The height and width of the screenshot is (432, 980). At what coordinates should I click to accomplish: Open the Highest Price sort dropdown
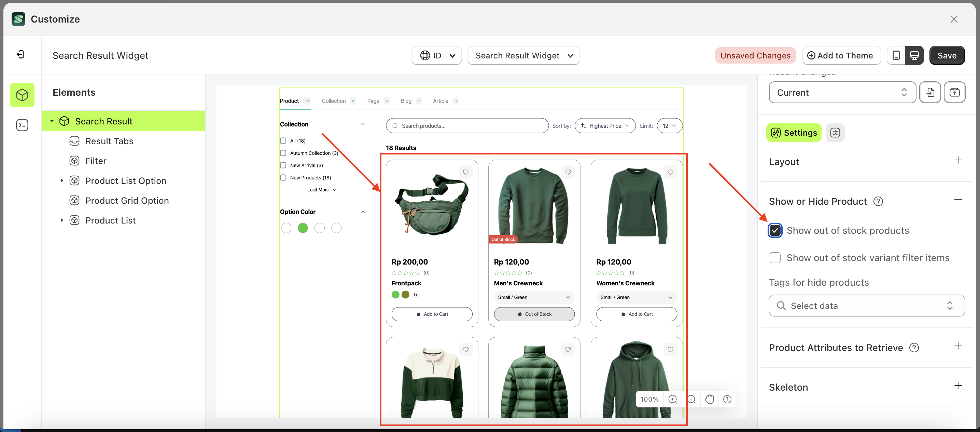click(x=605, y=126)
